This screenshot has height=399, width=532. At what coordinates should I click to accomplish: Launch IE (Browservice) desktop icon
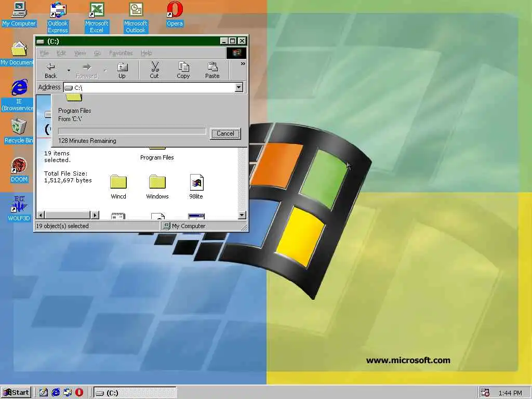[x=18, y=96]
